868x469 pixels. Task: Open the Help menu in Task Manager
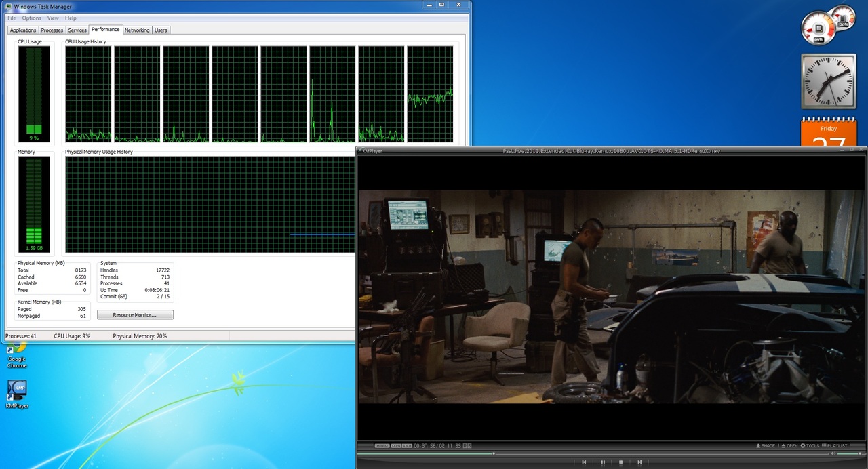[71, 18]
